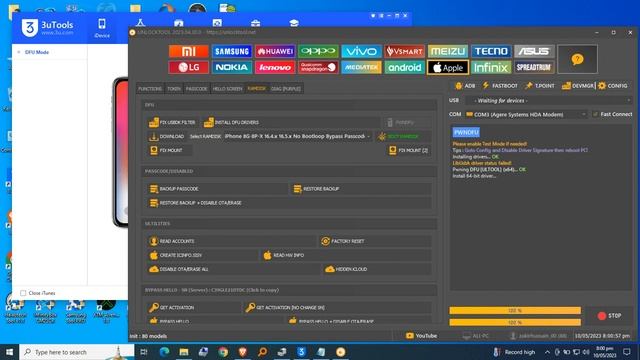
Task: Open the yellow help bubble icon
Action: point(577,60)
